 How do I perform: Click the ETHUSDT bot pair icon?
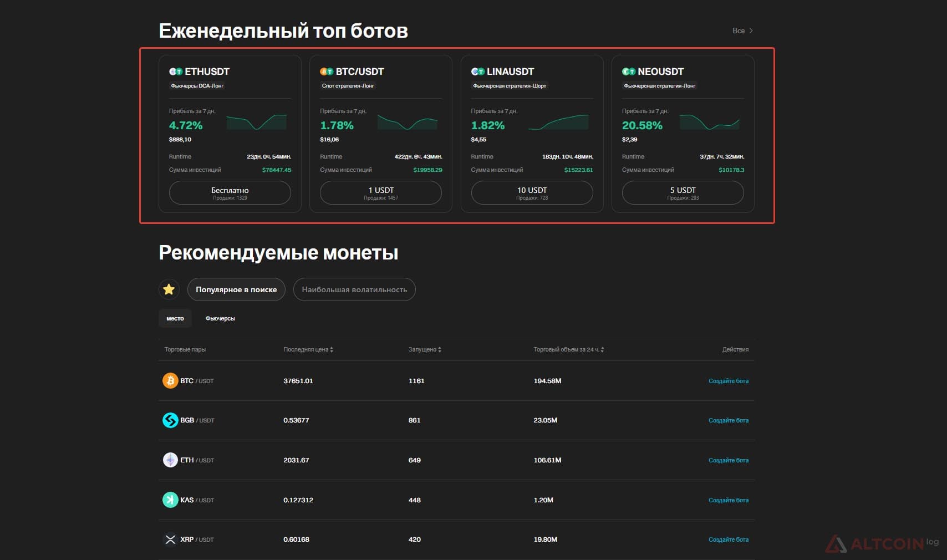coord(176,72)
